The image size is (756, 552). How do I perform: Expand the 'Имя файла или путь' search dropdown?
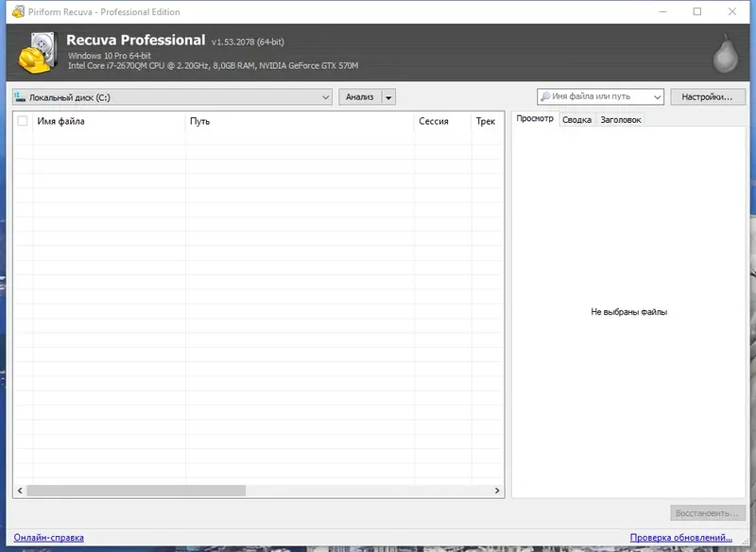tap(659, 95)
